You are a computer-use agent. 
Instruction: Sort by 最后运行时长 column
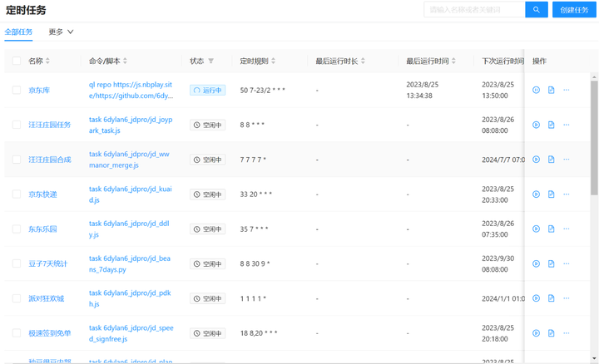pyautogui.click(x=363, y=61)
